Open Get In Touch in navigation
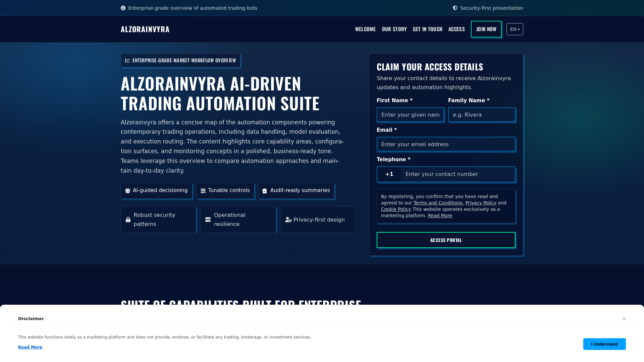The image size is (644, 362). pyautogui.click(x=428, y=29)
